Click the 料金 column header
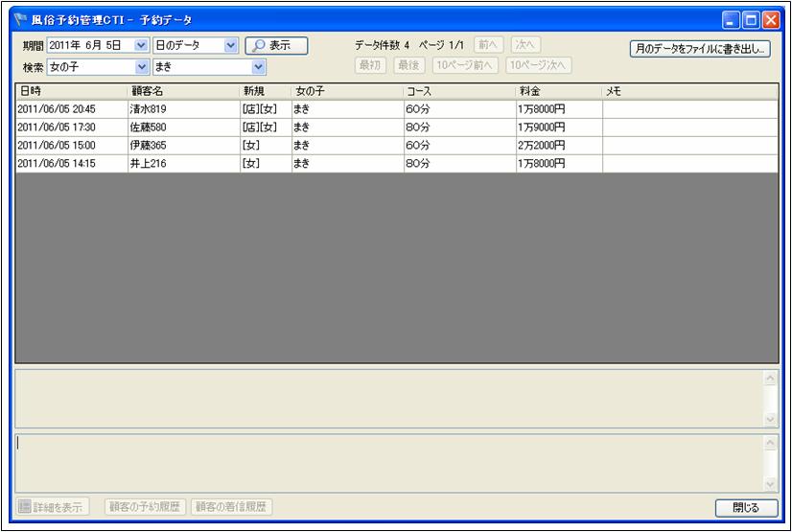This screenshot has height=532, width=792. pyautogui.click(x=558, y=90)
